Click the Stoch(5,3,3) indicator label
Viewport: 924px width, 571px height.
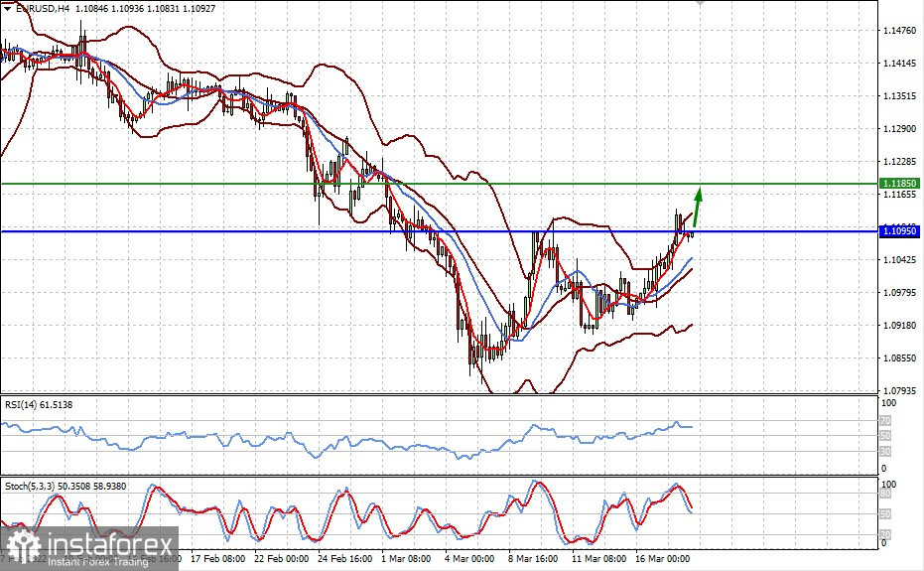[x=66, y=486]
